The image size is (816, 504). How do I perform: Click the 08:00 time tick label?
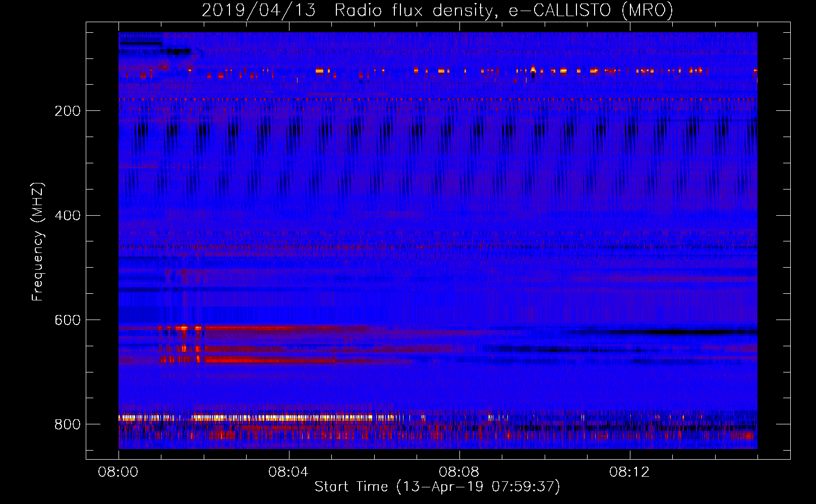(119, 472)
